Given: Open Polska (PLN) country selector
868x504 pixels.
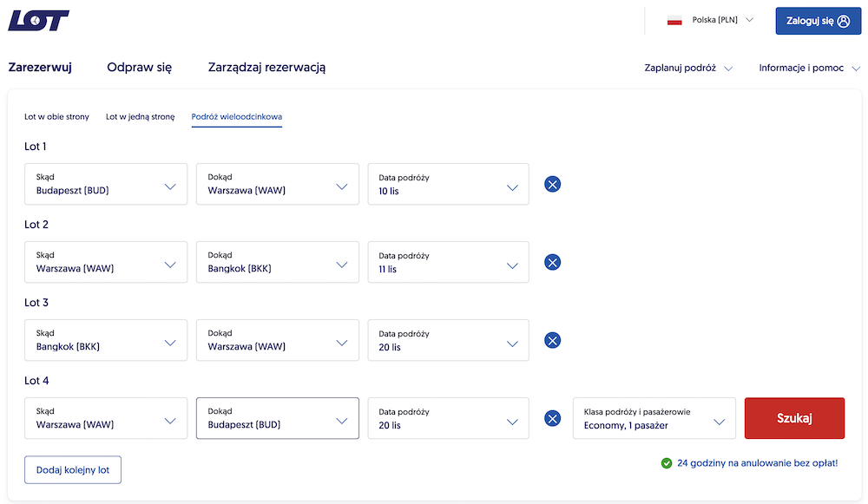Looking at the screenshot, I should pos(710,21).
